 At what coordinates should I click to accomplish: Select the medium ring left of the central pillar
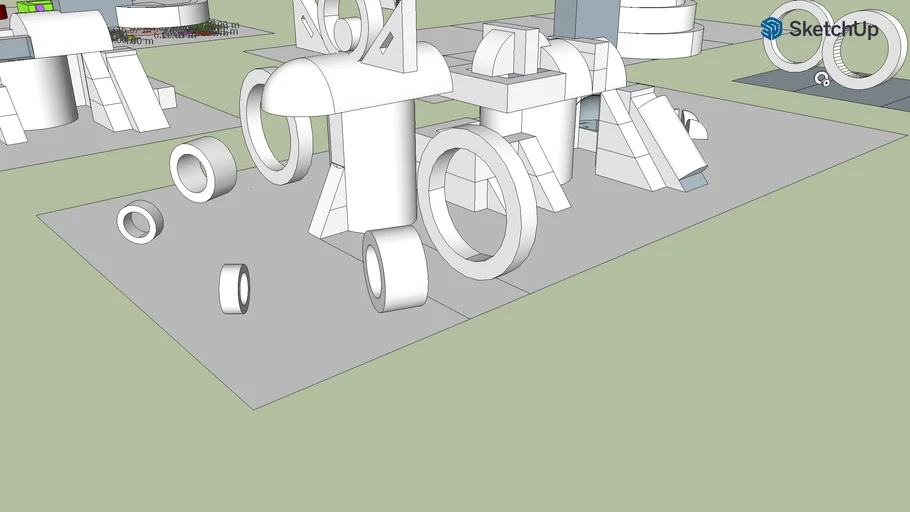[203, 171]
